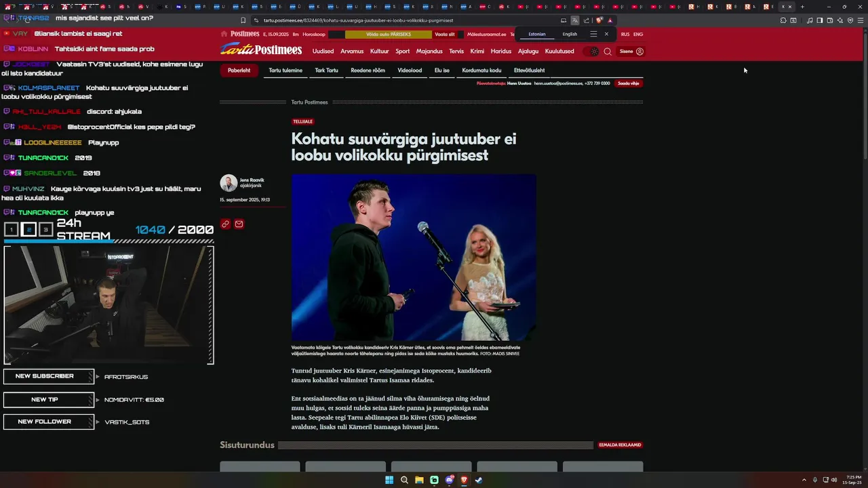Click the Brave translate page icon
868x488 pixels.
575,20
